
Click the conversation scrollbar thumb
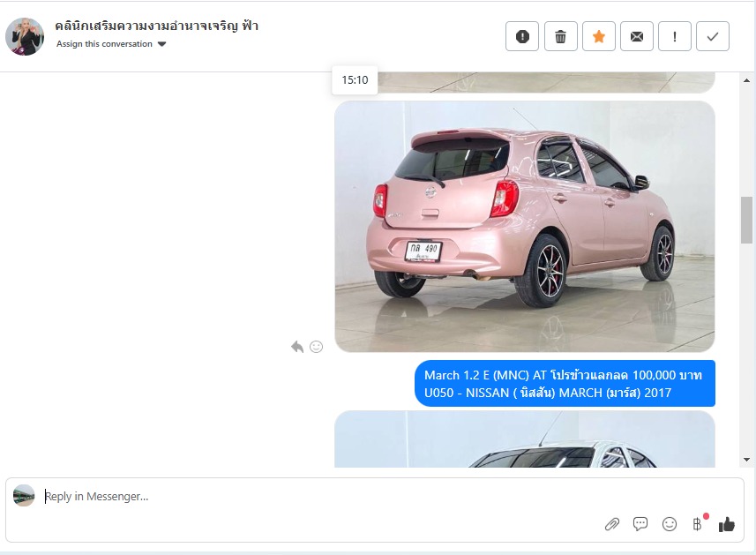tap(746, 220)
